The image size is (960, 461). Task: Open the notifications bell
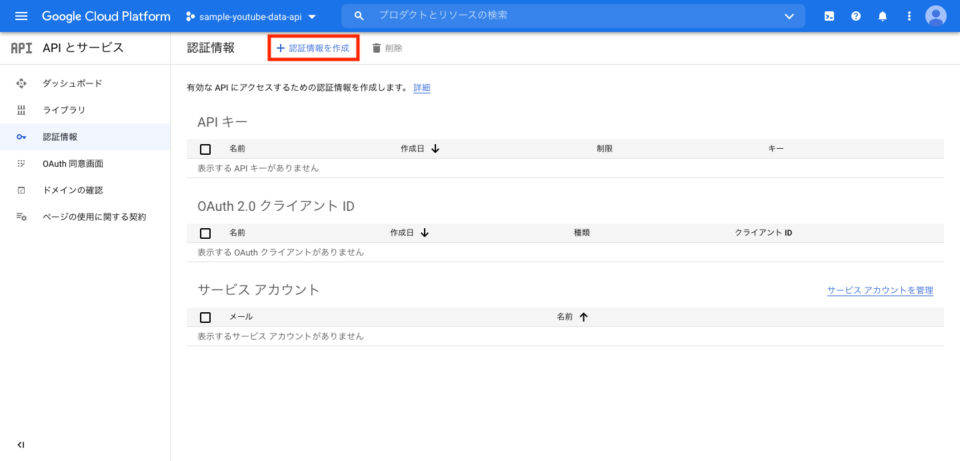click(882, 17)
